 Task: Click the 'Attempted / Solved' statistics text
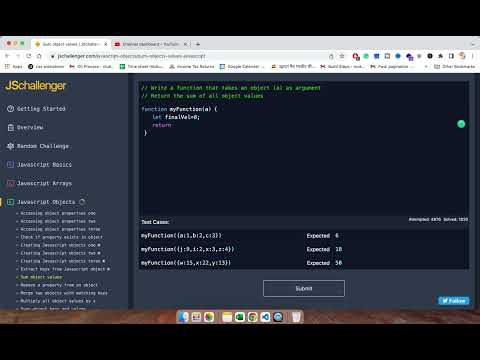tap(438, 219)
